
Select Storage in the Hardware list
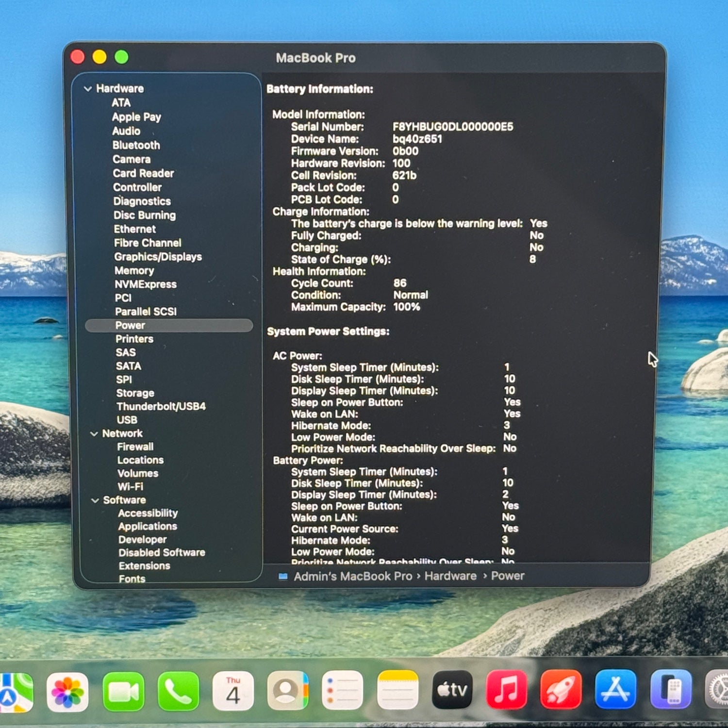point(135,393)
